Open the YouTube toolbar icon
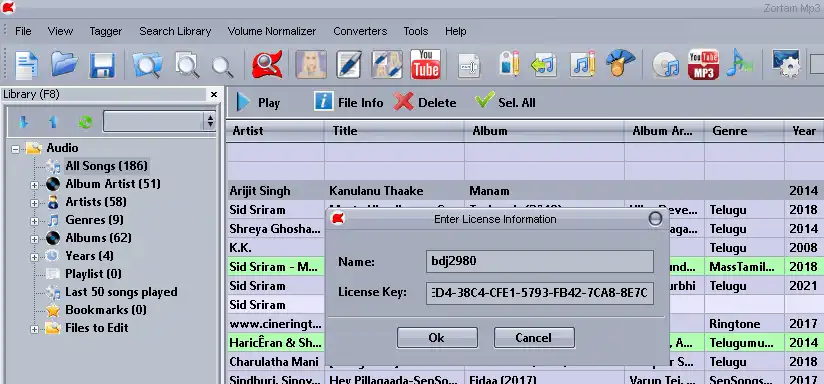Image resolution: width=824 pixels, height=384 pixels. click(426, 65)
